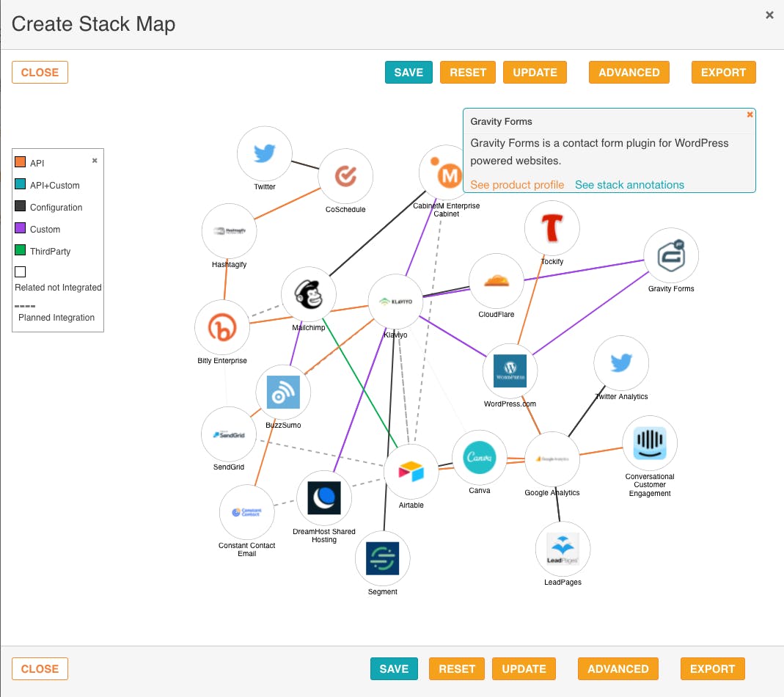The image size is (784, 697).
Task: Select the CabinetM Enterprise Cabinet node
Action: pyautogui.click(x=446, y=172)
